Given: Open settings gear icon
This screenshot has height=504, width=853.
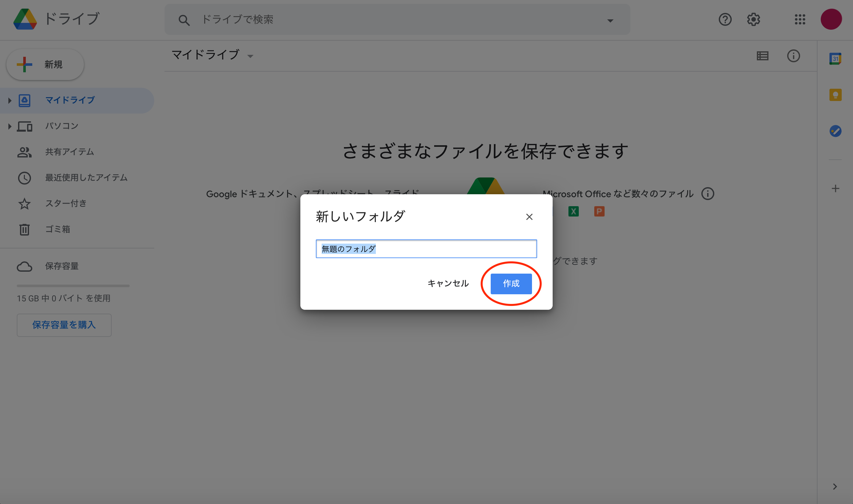Looking at the screenshot, I should coord(754,19).
